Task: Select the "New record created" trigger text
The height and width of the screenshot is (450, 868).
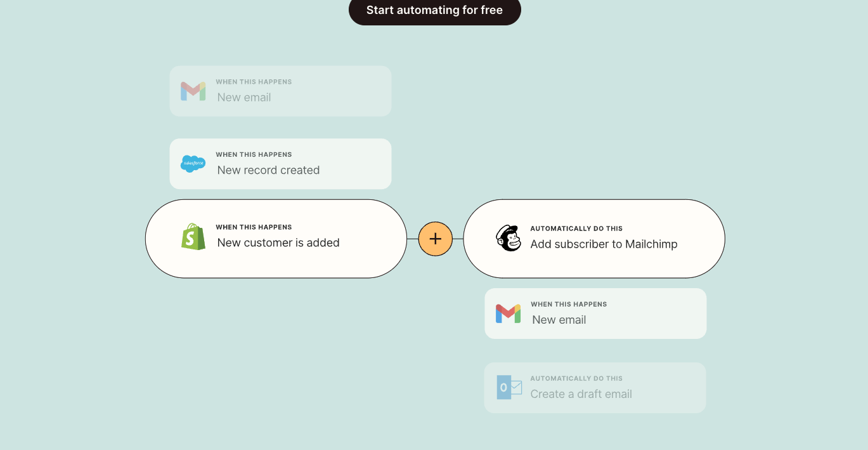Action: [x=268, y=170]
